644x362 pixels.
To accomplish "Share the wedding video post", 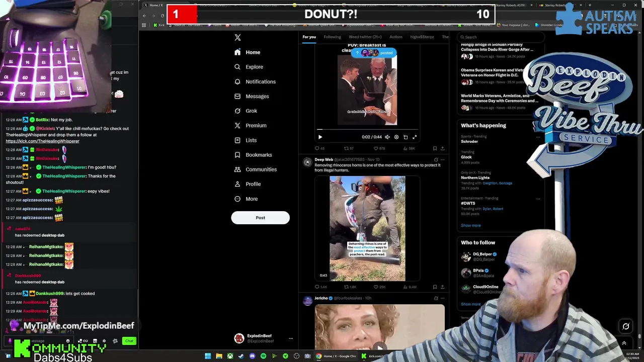I will [442, 148].
